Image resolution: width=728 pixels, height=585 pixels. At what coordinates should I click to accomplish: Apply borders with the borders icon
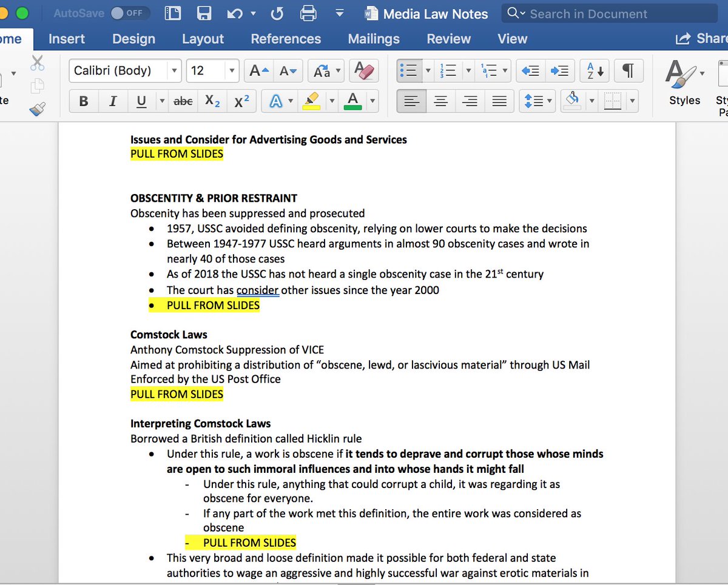pos(613,101)
